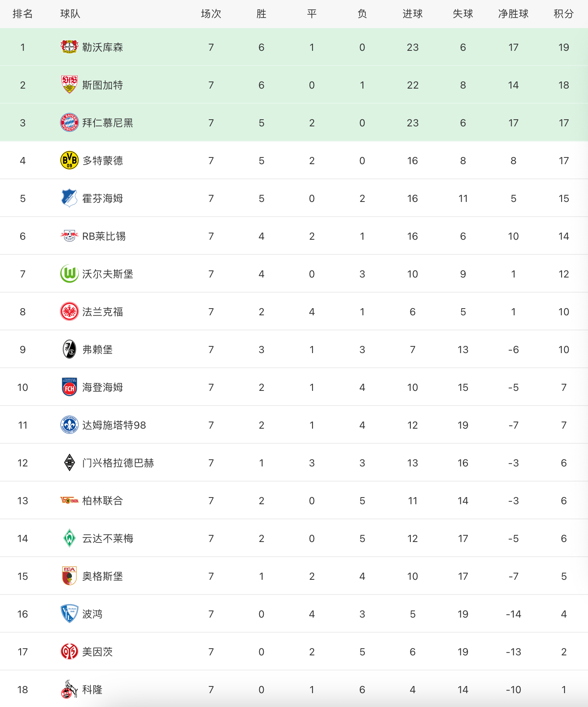Click the VfB Stuttgart club logo
This screenshot has width=588, height=707.
click(x=69, y=84)
